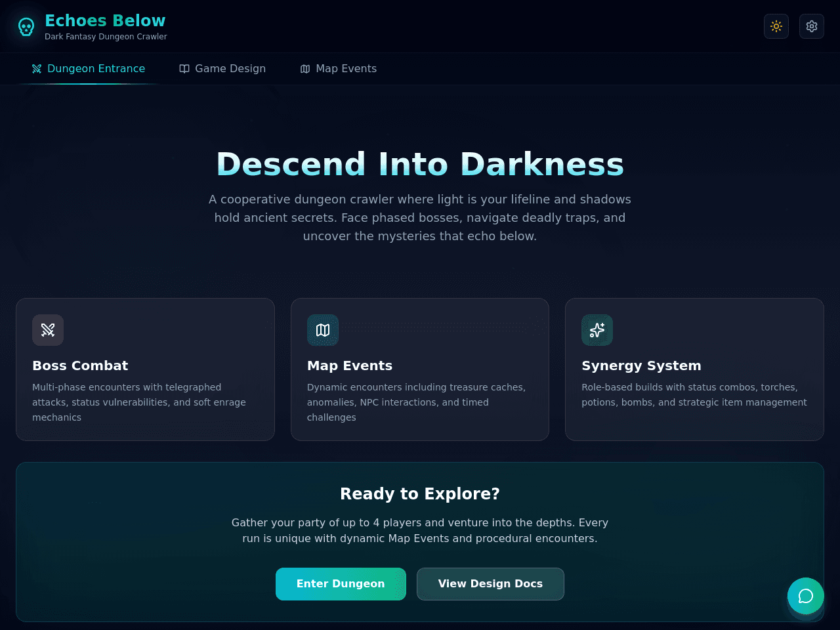This screenshot has height=630, width=840.
Task: Click the map icon in Map Events card
Action: (323, 330)
